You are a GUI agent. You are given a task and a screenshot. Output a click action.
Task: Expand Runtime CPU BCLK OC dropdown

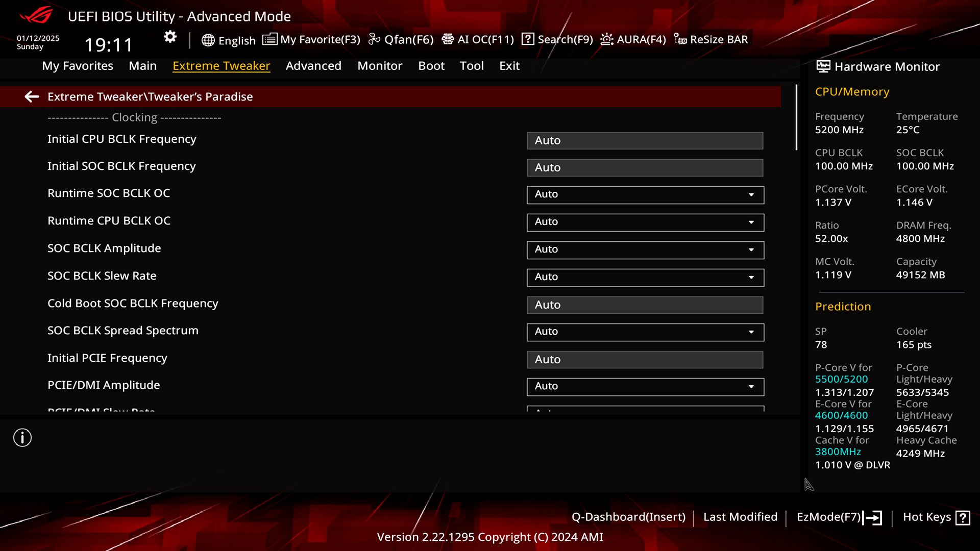751,221
